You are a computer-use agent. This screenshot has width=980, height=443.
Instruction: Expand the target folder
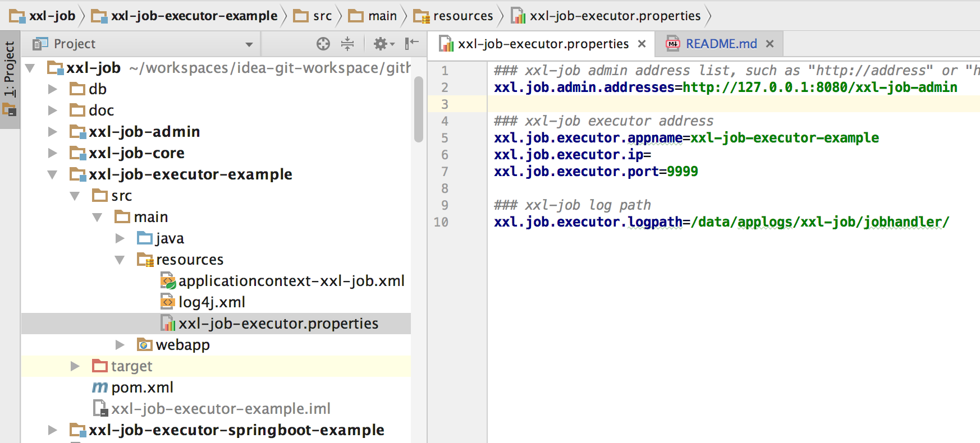(x=75, y=366)
